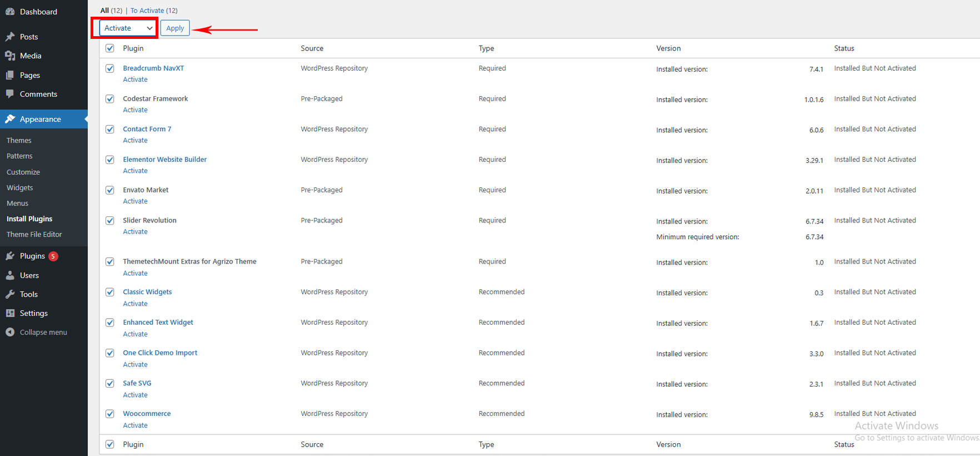
Task: Click the Settings sliders icon
Action: click(10, 313)
